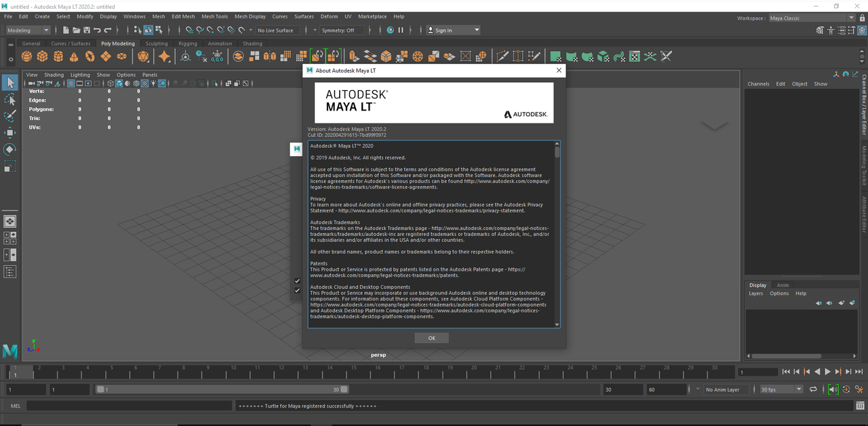Toggle the playback sound speaker icon

pyautogui.click(x=833, y=389)
